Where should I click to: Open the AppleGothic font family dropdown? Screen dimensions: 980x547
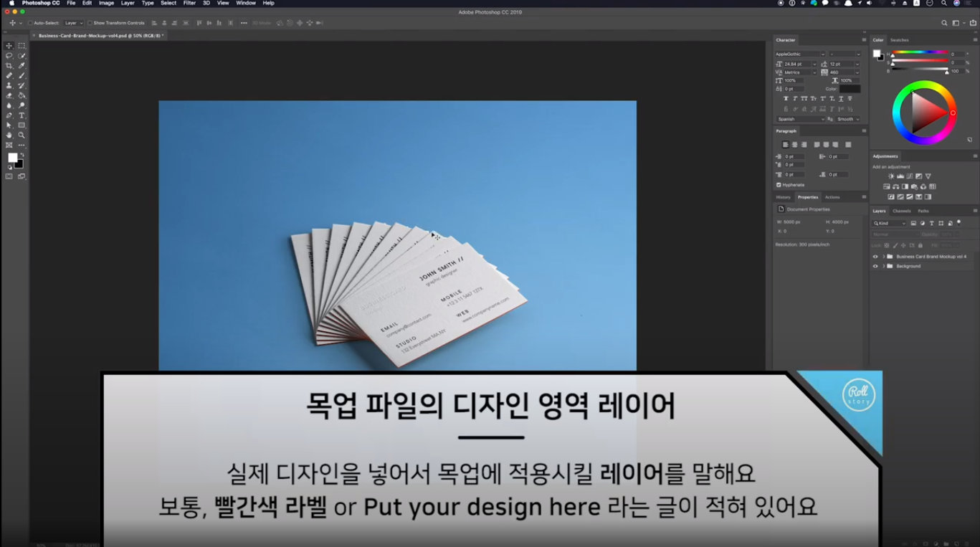click(x=823, y=54)
